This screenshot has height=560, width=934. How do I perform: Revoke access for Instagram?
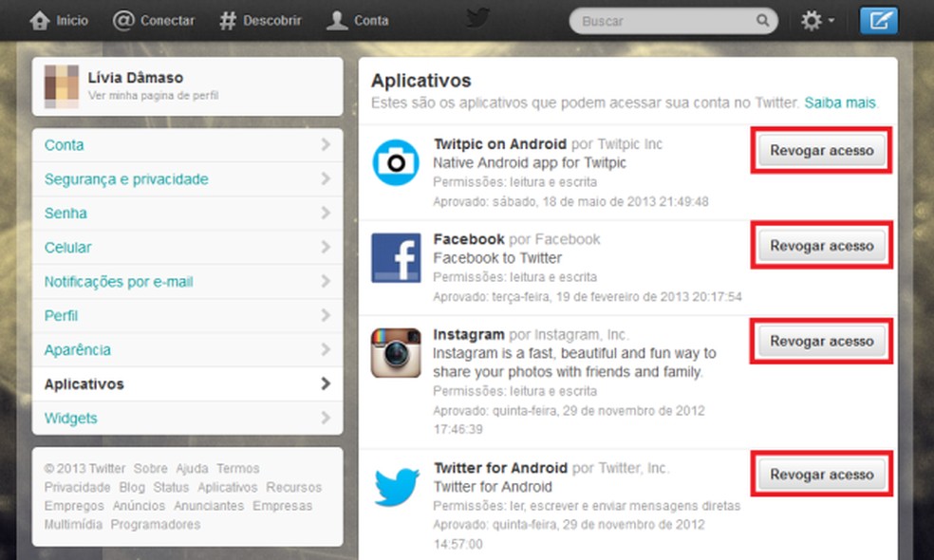tap(821, 341)
